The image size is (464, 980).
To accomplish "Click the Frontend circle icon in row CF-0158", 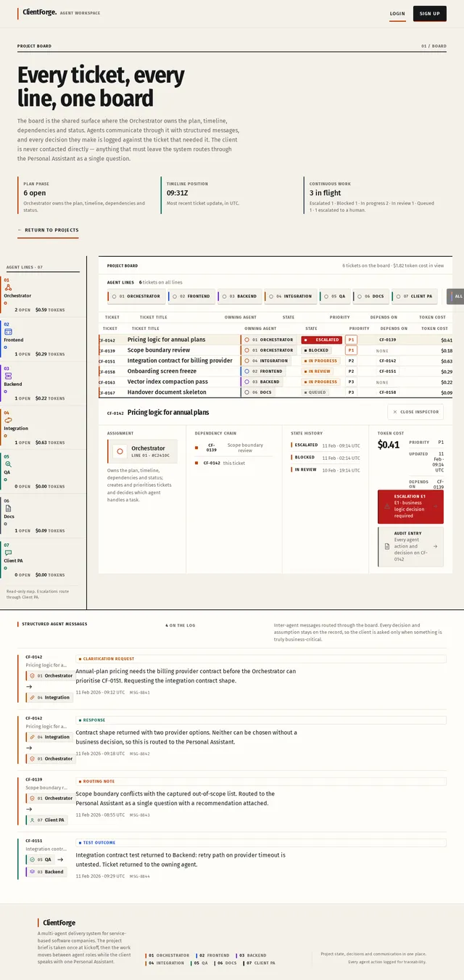I will [x=246, y=371].
